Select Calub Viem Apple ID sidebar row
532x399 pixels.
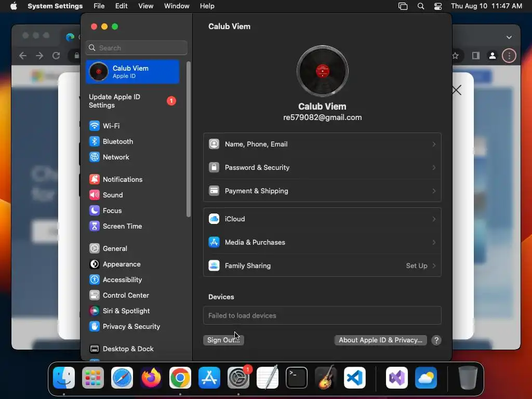[132, 72]
